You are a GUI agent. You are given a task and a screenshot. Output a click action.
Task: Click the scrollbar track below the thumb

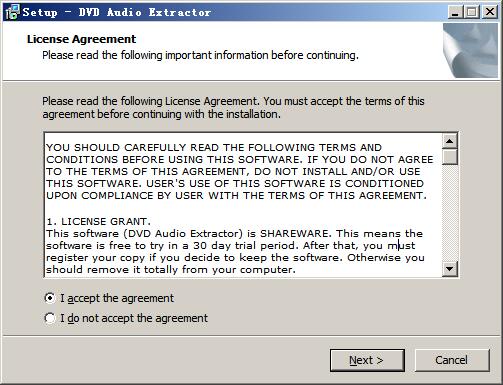coord(450,213)
